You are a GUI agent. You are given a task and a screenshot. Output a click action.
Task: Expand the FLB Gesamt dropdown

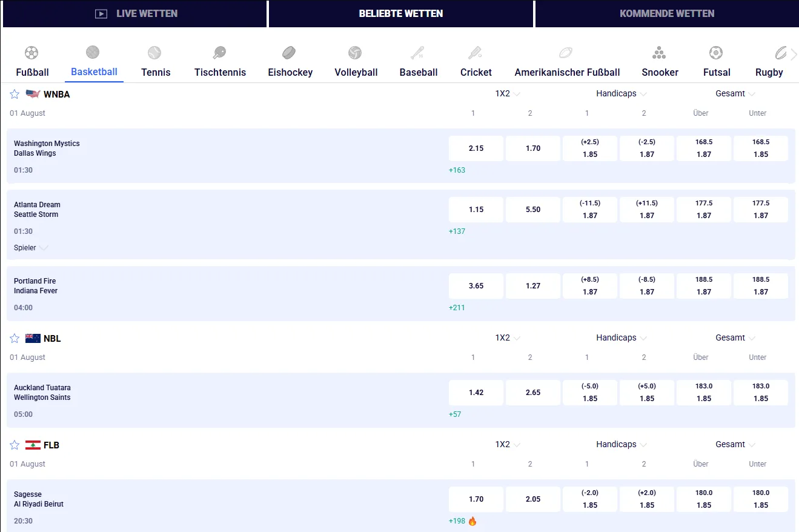pyautogui.click(x=735, y=445)
